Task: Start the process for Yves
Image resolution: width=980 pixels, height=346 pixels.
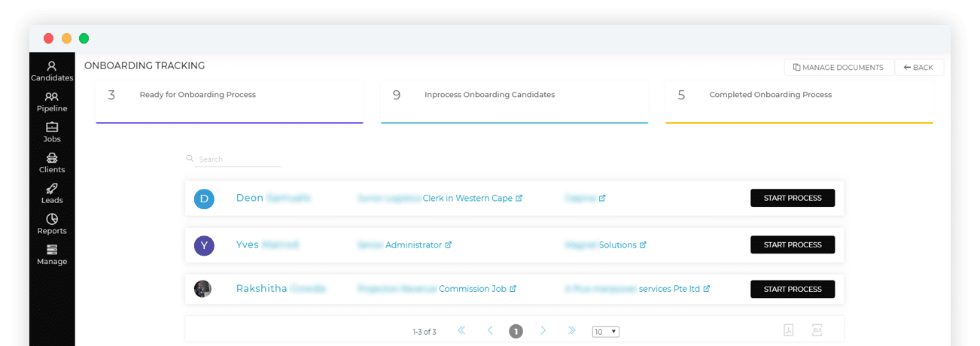Action: [x=793, y=244]
